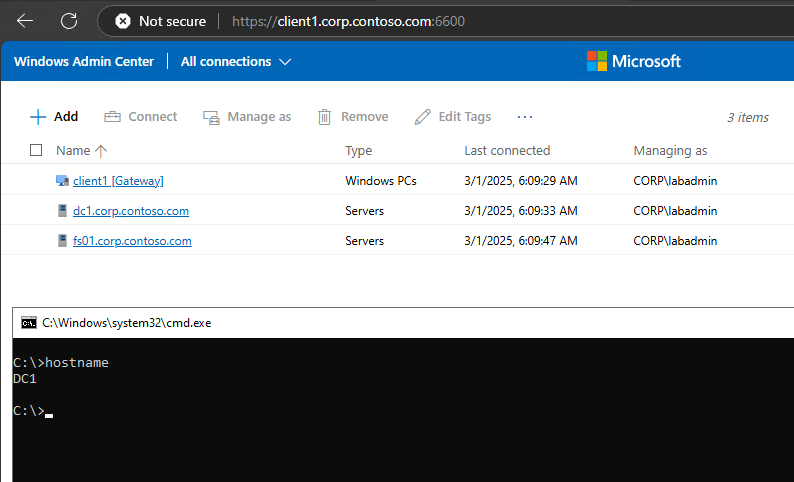794x482 pixels.
Task: Click the Type column header
Action: click(x=358, y=151)
